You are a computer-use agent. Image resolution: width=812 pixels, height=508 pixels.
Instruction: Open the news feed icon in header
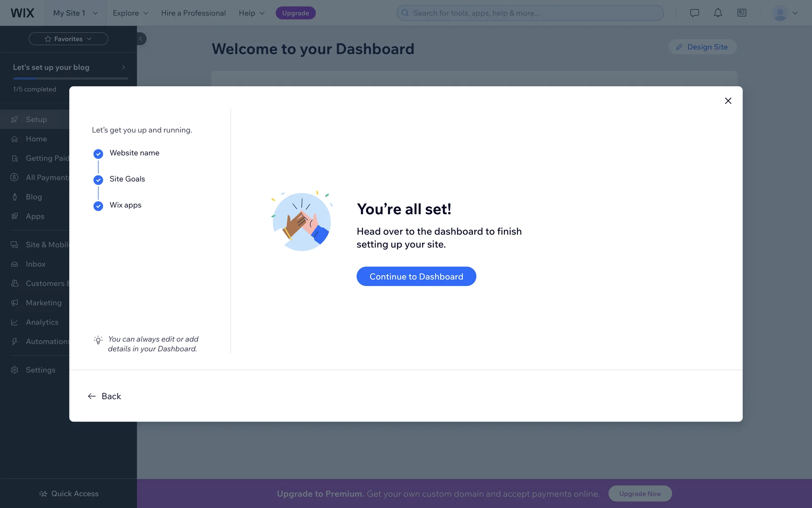click(x=742, y=13)
